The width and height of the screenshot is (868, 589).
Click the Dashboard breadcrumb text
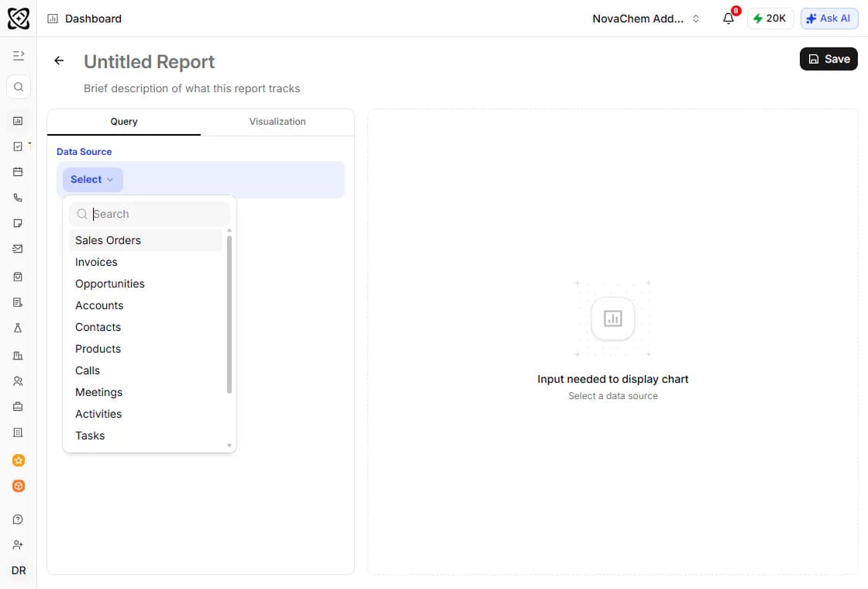(x=93, y=19)
